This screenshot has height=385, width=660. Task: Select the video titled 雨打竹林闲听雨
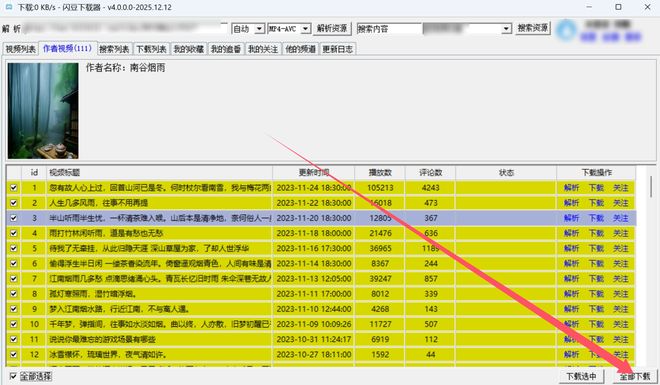click(106, 233)
